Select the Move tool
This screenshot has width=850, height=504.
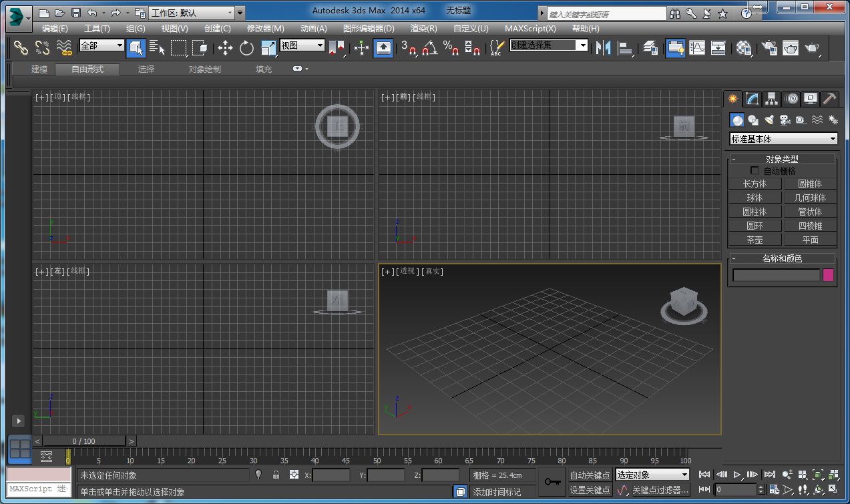[225, 47]
